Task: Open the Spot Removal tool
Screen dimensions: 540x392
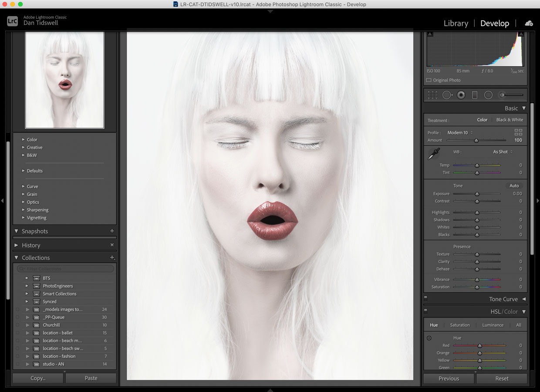Action: tap(448, 95)
